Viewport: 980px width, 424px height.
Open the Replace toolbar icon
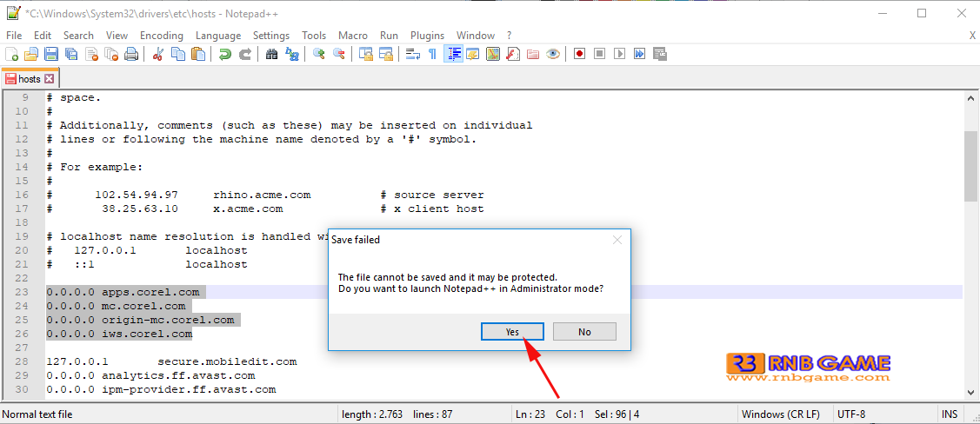[x=292, y=55]
